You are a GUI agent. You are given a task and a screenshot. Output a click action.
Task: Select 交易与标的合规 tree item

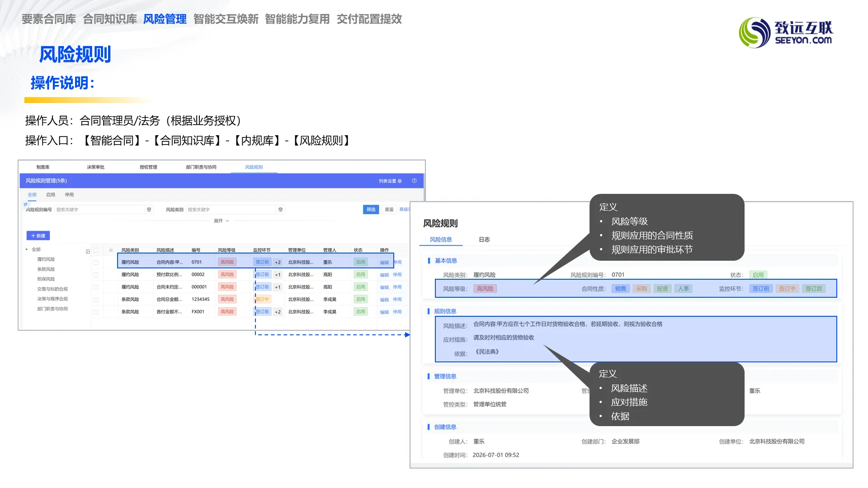tap(52, 289)
